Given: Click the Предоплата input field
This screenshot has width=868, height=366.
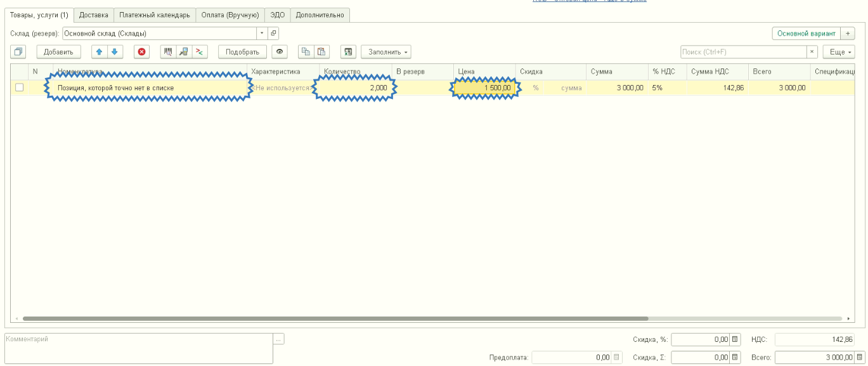Looking at the screenshot, I should [x=572, y=357].
